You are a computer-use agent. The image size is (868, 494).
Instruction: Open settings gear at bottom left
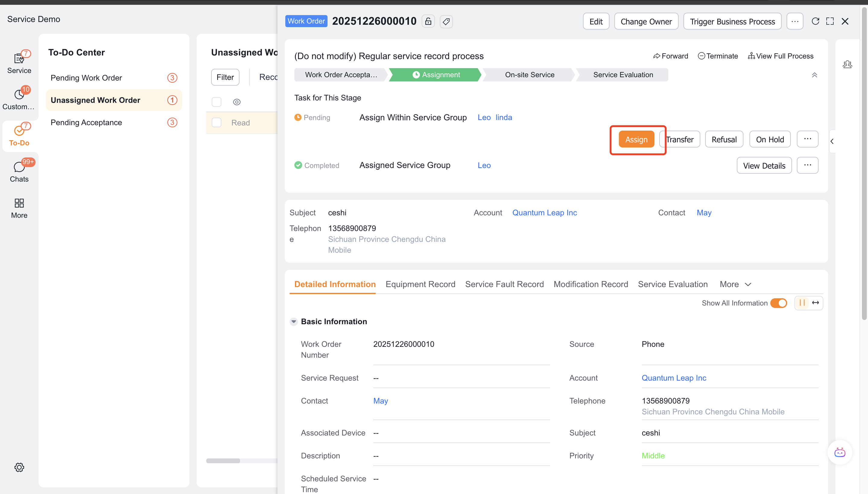click(19, 467)
